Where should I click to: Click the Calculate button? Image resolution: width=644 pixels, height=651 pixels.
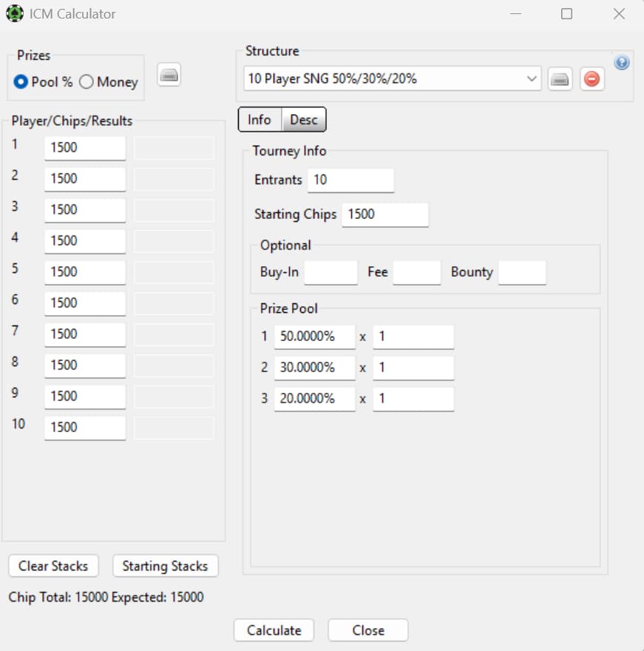click(x=274, y=630)
